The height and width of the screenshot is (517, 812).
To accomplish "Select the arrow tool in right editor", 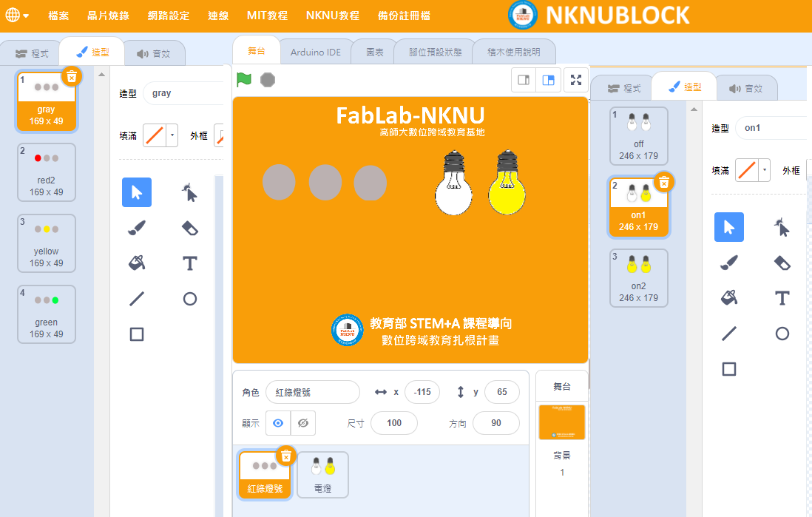I will coord(729,227).
